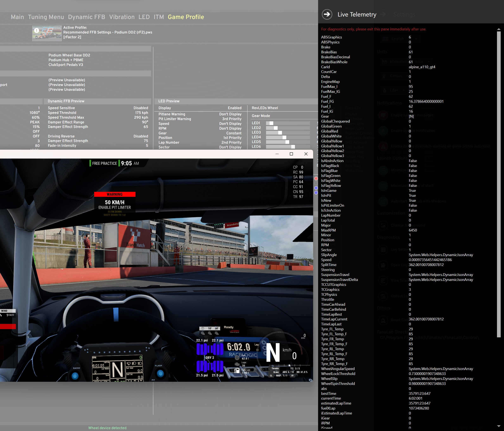Click the WIND speed widget
This screenshot has height=431, width=504.
(8, 313)
